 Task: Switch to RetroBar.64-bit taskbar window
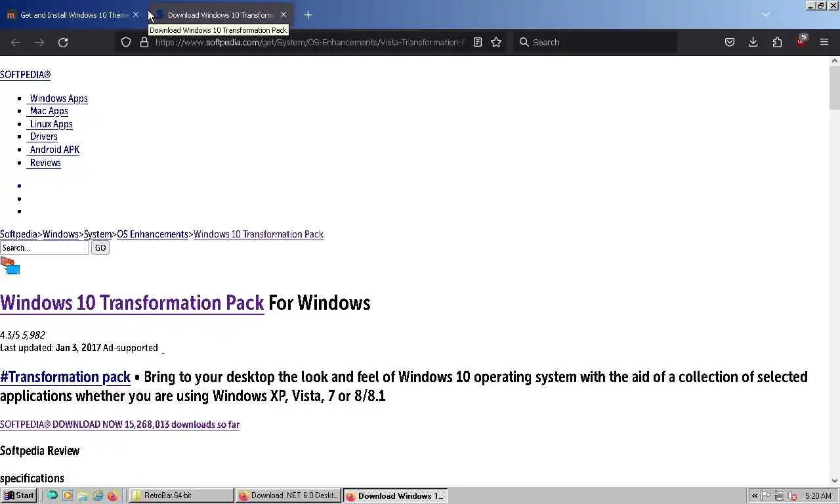tap(181, 495)
